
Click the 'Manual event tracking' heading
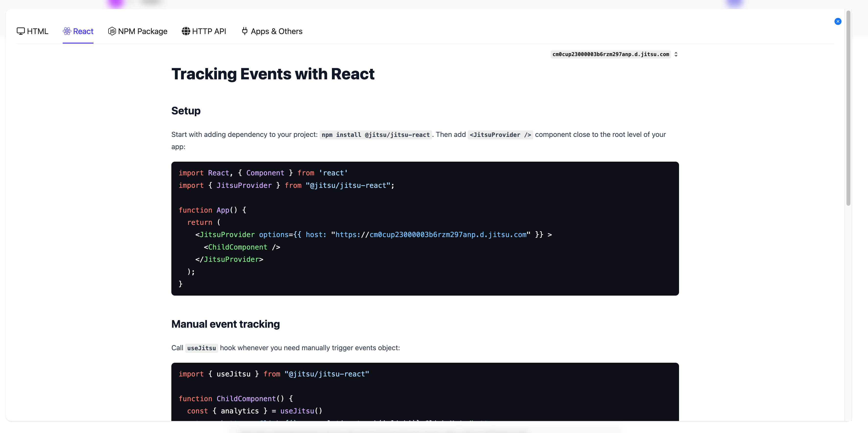(x=225, y=324)
